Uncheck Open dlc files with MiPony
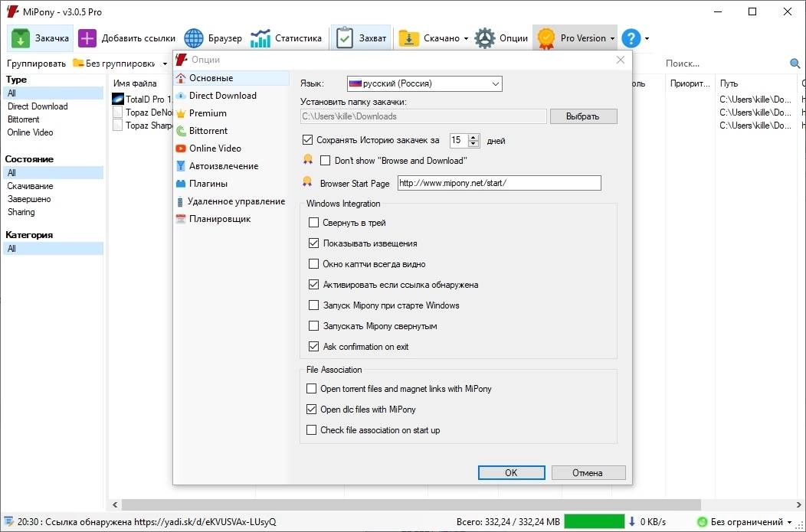Image resolution: width=806 pixels, height=532 pixels. point(312,410)
